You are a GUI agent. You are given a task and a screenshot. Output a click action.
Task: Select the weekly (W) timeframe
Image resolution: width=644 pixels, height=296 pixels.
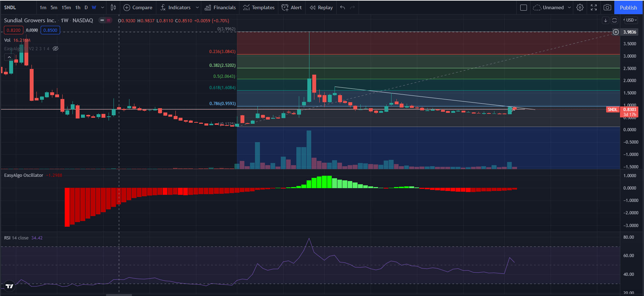pyautogui.click(x=94, y=7)
